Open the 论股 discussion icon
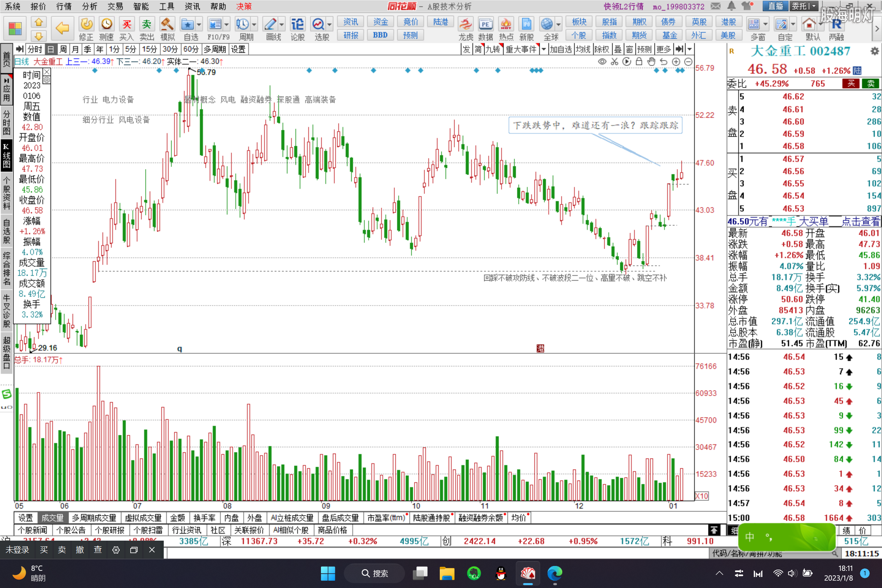The height and width of the screenshot is (588, 882). click(298, 29)
